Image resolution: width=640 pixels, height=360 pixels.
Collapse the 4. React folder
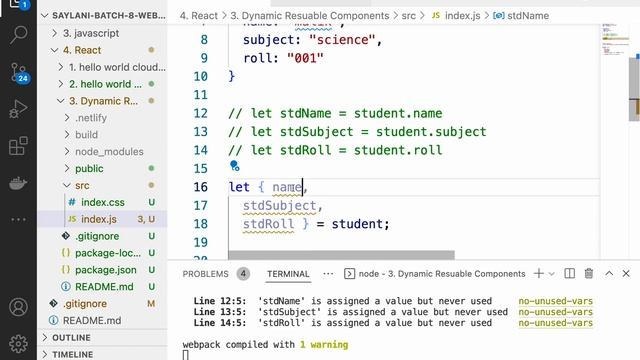click(x=102, y=50)
